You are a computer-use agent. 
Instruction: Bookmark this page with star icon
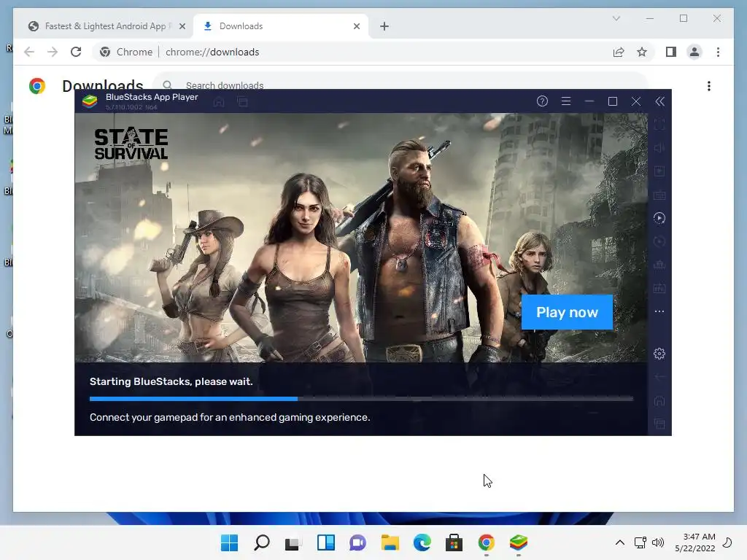(x=642, y=52)
